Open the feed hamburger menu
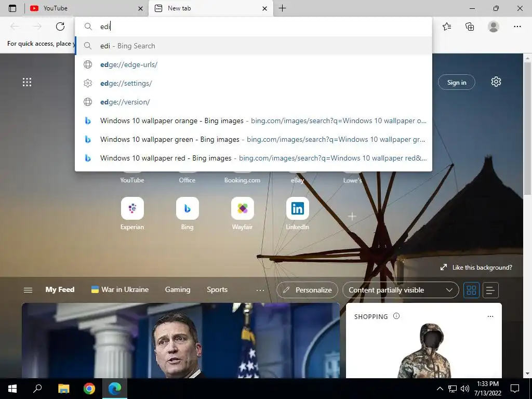The width and height of the screenshot is (532, 399). (x=28, y=290)
